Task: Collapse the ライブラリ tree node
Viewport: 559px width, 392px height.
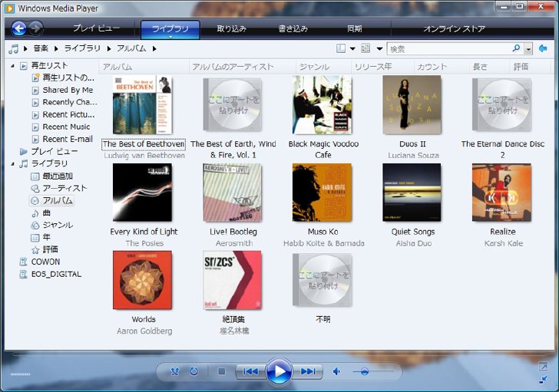Action: 13,163
